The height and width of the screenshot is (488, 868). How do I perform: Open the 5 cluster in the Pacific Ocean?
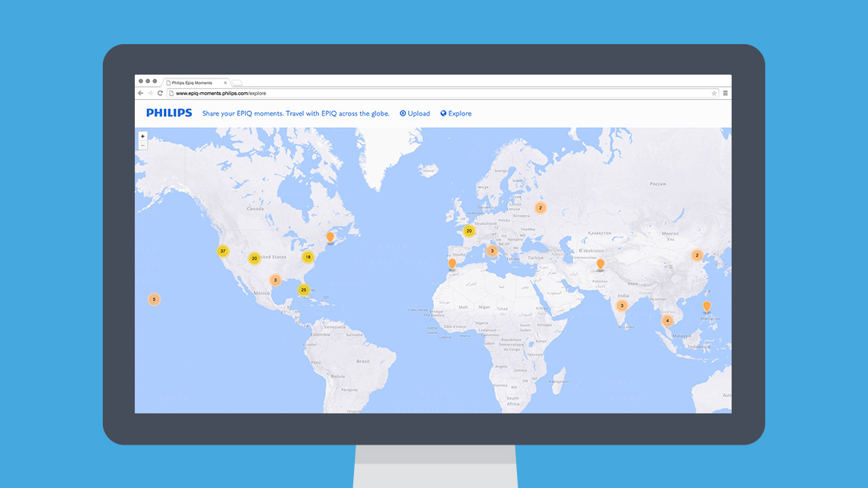tap(154, 299)
